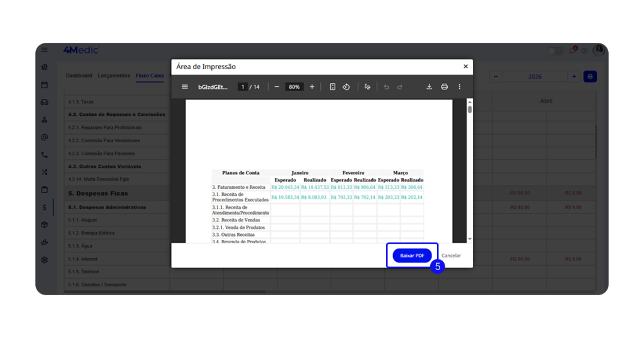
Task: Close the Área de Impressão dialog
Action: (465, 66)
